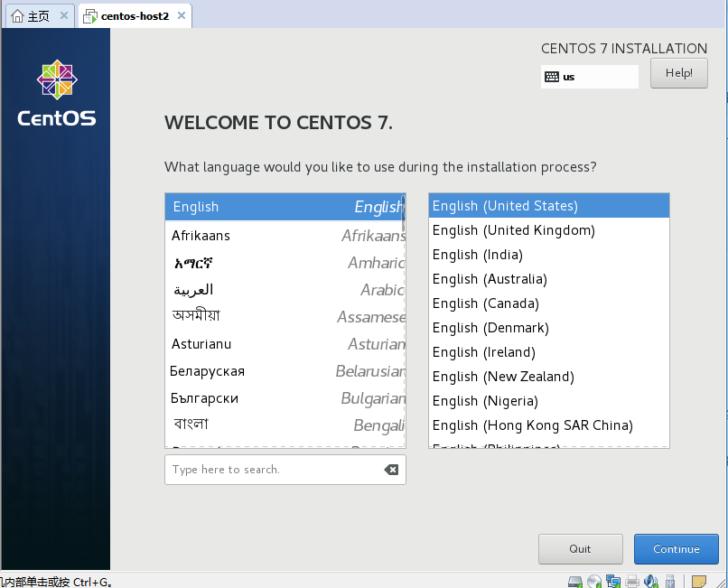The image size is (728, 588).
Task: Select English (New Zealand) locale
Action: tap(549, 377)
